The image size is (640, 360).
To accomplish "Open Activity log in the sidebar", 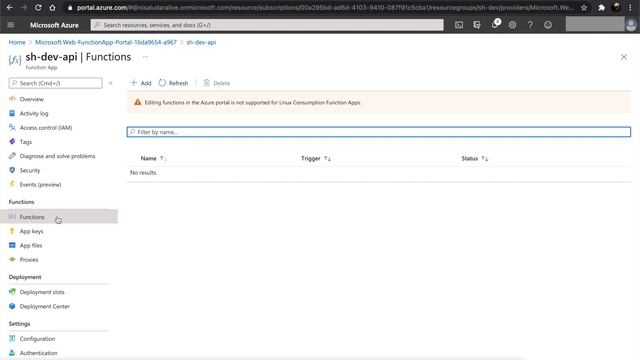I will [x=34, y=113].
